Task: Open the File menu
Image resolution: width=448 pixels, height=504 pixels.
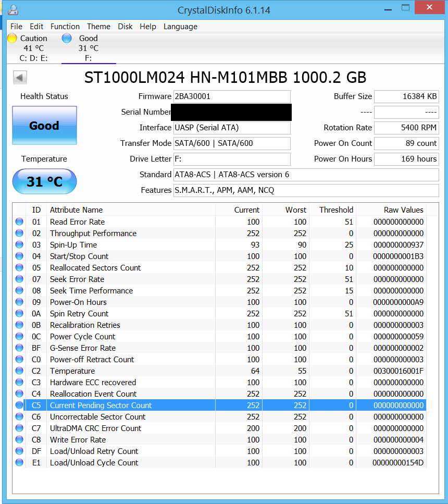Action: pos(16,27)
